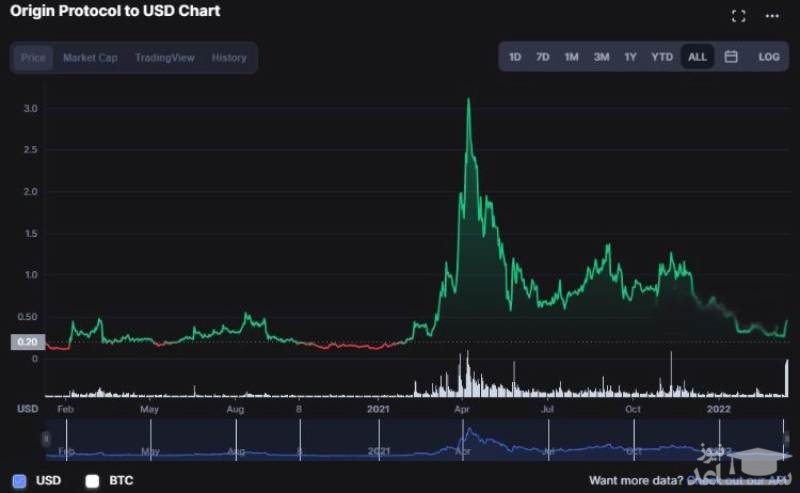Image resolution: width=800 pixels, height=493 pixels.
Task: Show the 1Y time range
Action: pyautogui.click(x=630, y=57)
